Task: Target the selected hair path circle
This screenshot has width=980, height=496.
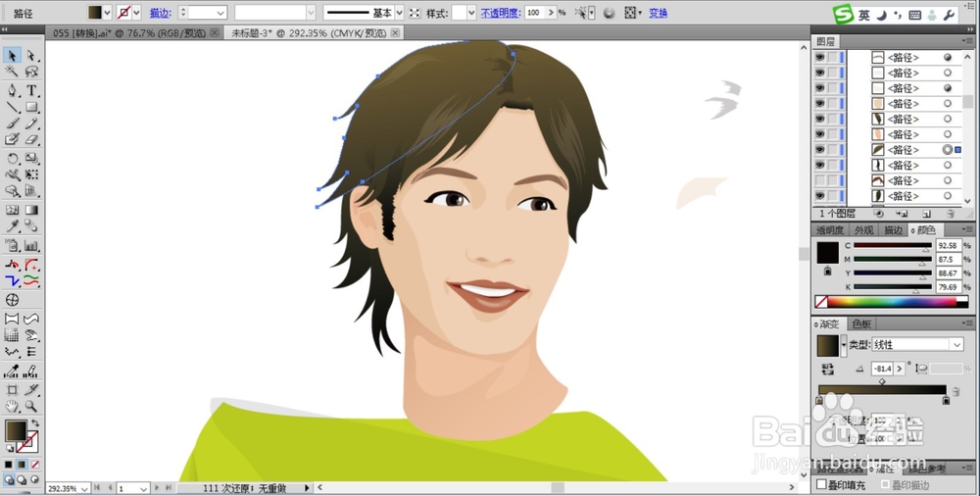Action: (948, 150)
